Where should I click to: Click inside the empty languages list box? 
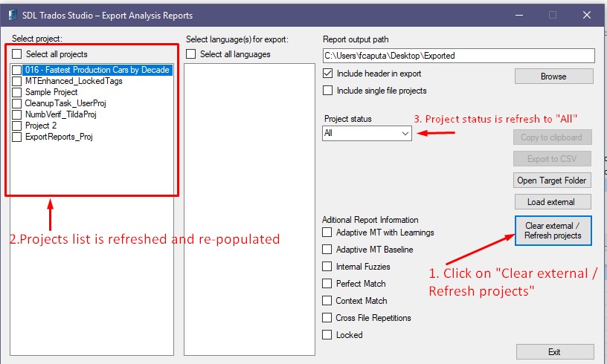point(249,209)
